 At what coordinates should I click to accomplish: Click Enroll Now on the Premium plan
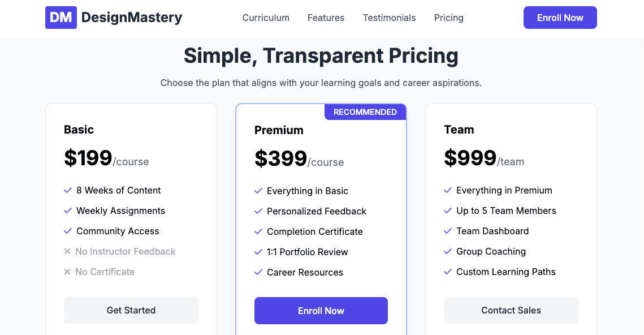click(x=321, y=311)
